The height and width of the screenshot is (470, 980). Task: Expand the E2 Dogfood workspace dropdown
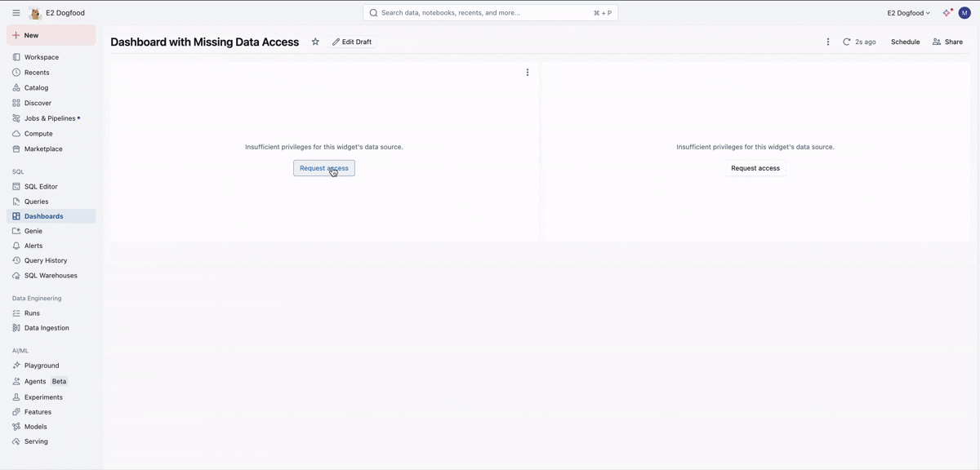pyautogui.click(x=909, y=13)
